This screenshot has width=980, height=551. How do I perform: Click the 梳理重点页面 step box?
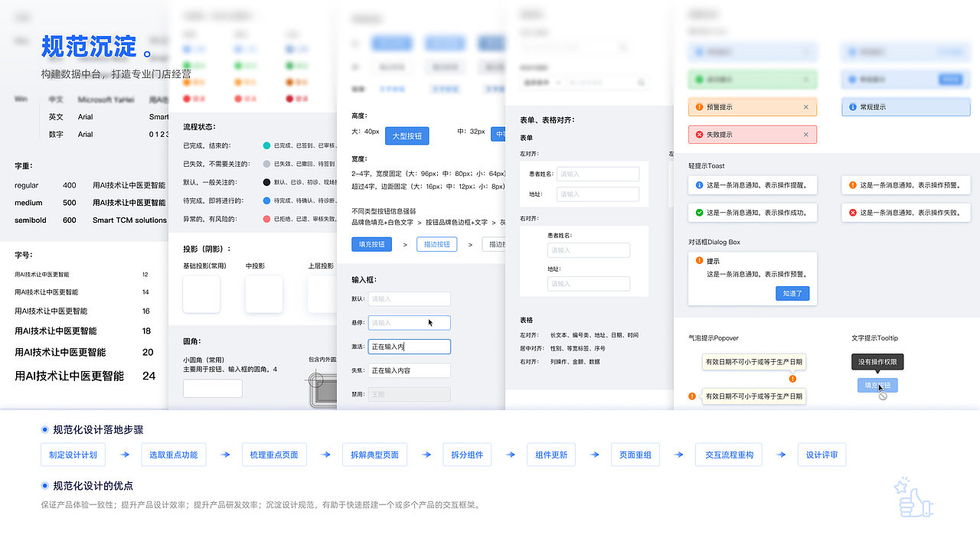(274, 455)
